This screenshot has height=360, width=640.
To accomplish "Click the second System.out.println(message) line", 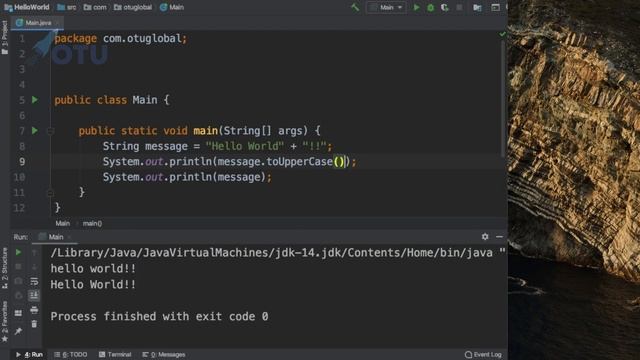I will coord(187,177).
